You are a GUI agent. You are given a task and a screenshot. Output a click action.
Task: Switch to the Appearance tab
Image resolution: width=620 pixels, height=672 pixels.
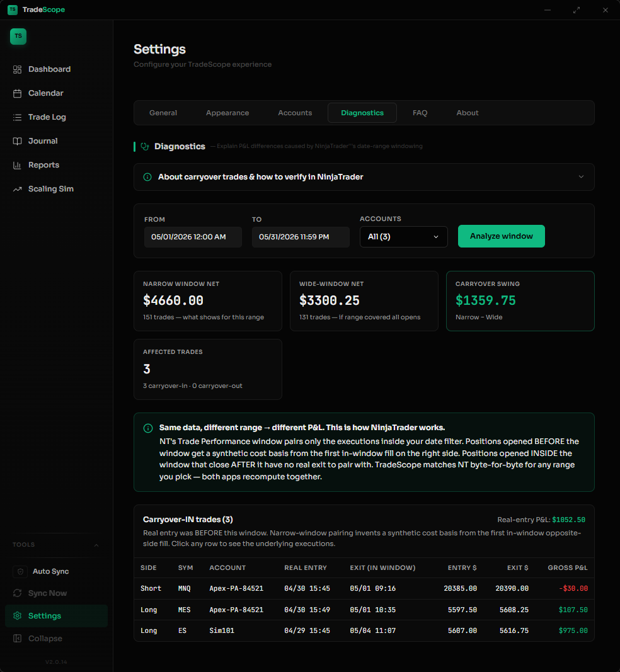(227, 113)
